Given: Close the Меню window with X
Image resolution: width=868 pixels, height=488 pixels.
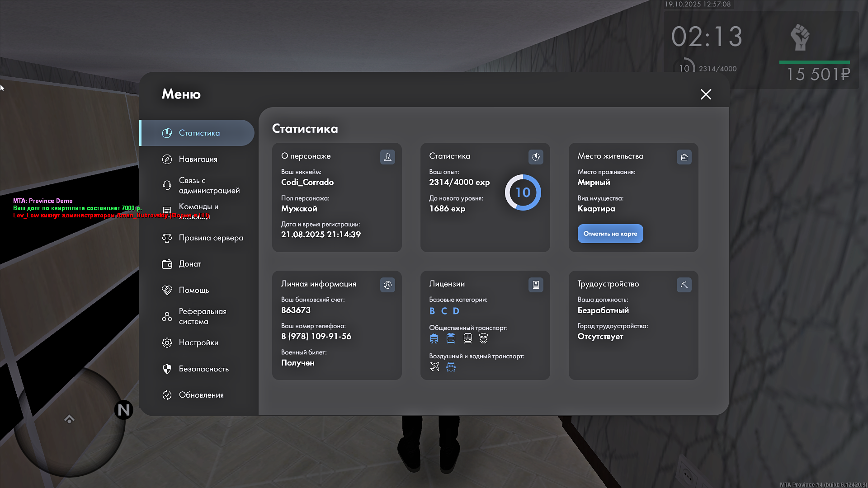Looking at the screenshot, I should pos(706,94).
